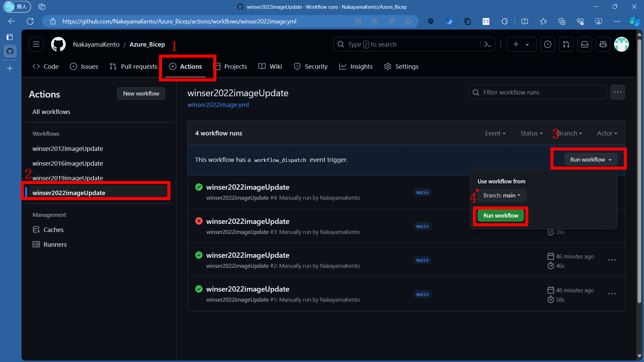Viewport: 644px width, 362px height.
Task: Select the winser2019imageUpdate workflow
Action: (x=68, y=178)
